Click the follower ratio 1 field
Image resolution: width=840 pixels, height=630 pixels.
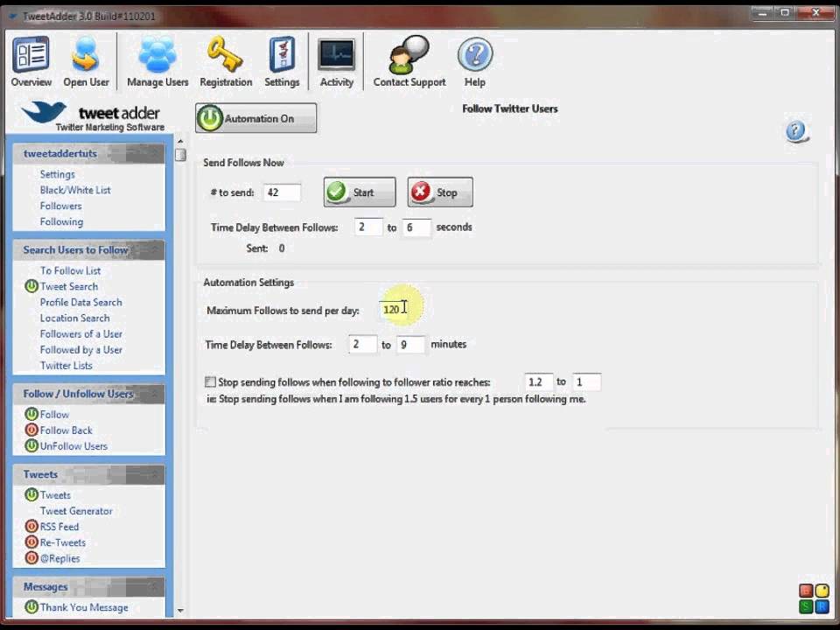(x=586, y=382)
